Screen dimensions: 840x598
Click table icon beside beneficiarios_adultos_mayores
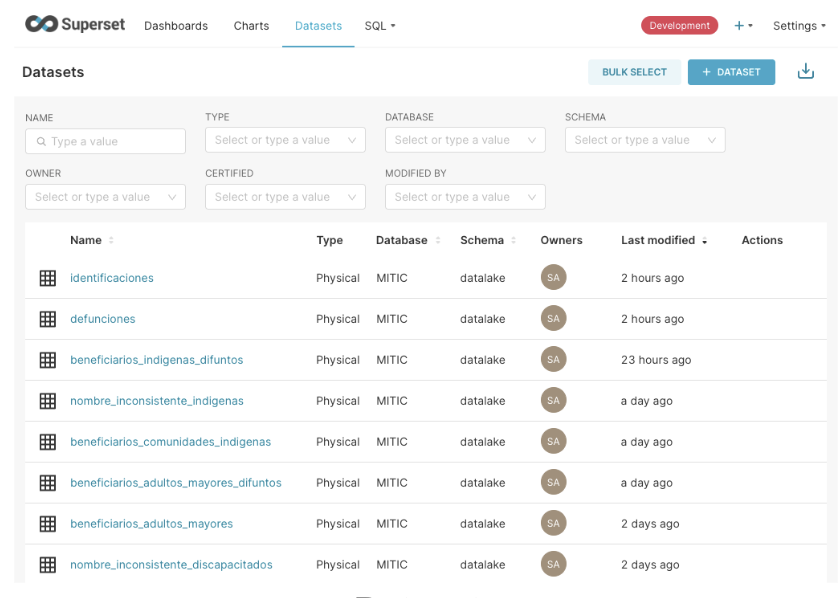[47, 524]
